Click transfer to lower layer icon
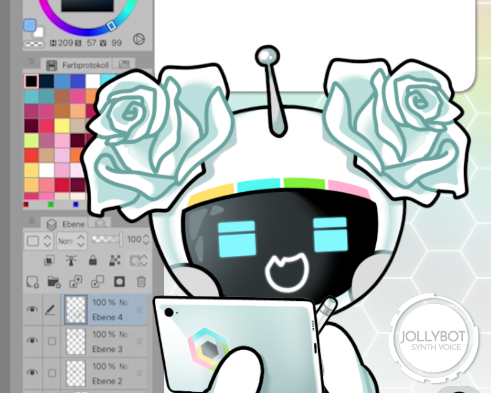 pyautogui.click(x=76, y=282)
